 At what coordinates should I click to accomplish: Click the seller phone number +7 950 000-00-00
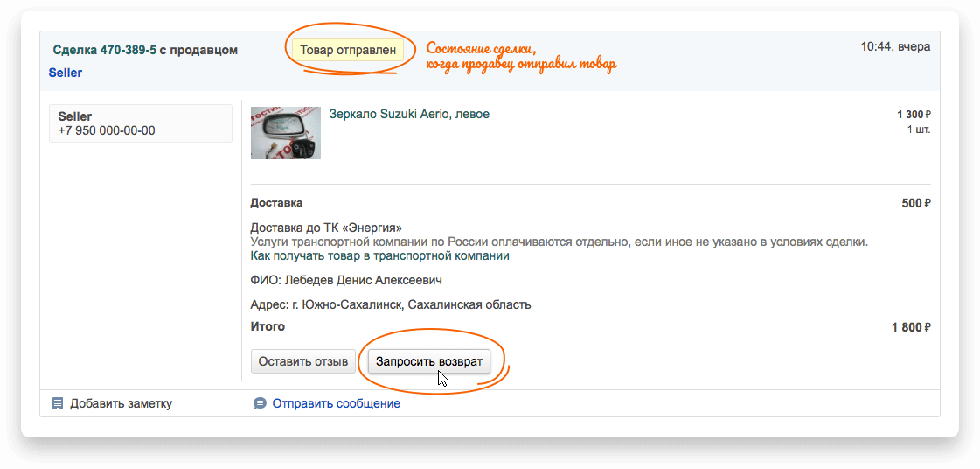coord(107,130)
